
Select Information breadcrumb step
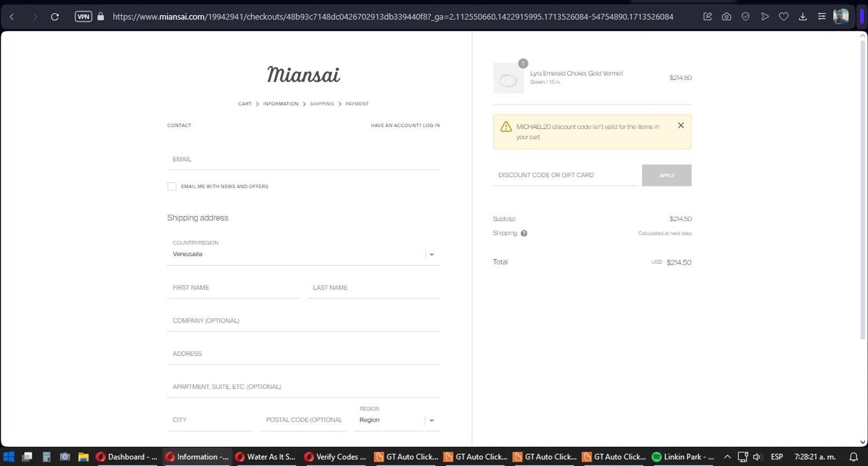[x=281, y=104]
